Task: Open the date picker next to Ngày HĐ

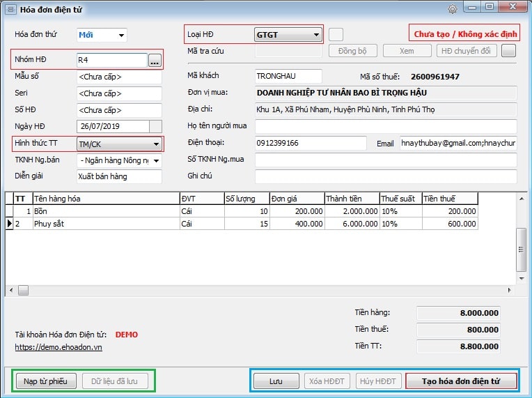Action: pos(155,126)
